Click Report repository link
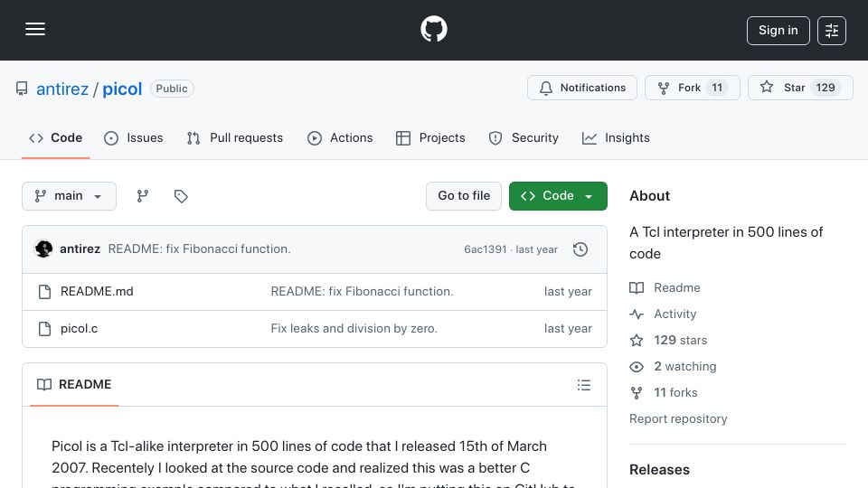868x488 pixels. coord(678,418)
